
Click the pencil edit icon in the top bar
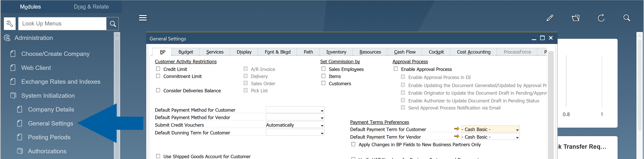coord(550,18)
